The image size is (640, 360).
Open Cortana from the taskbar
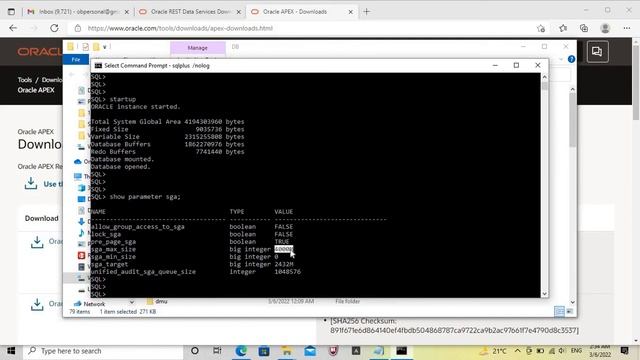point(195,351)
